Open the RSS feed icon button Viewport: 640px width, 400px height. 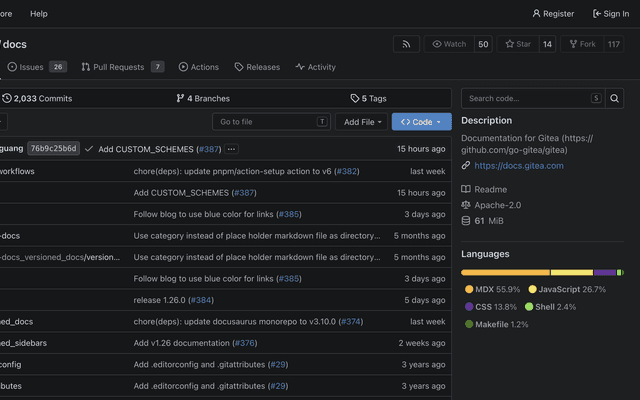pos(406,44)
